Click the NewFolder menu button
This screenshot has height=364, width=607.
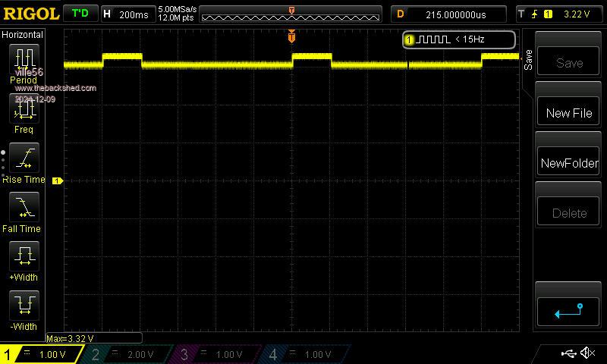pyautogui.click(x=569, y=163)
